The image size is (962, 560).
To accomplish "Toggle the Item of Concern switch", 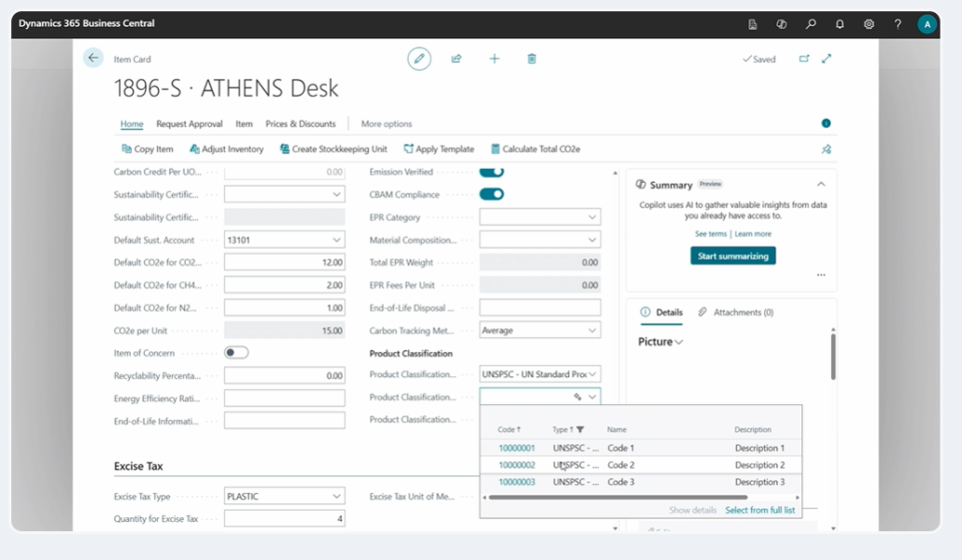I will pos(236,353).
